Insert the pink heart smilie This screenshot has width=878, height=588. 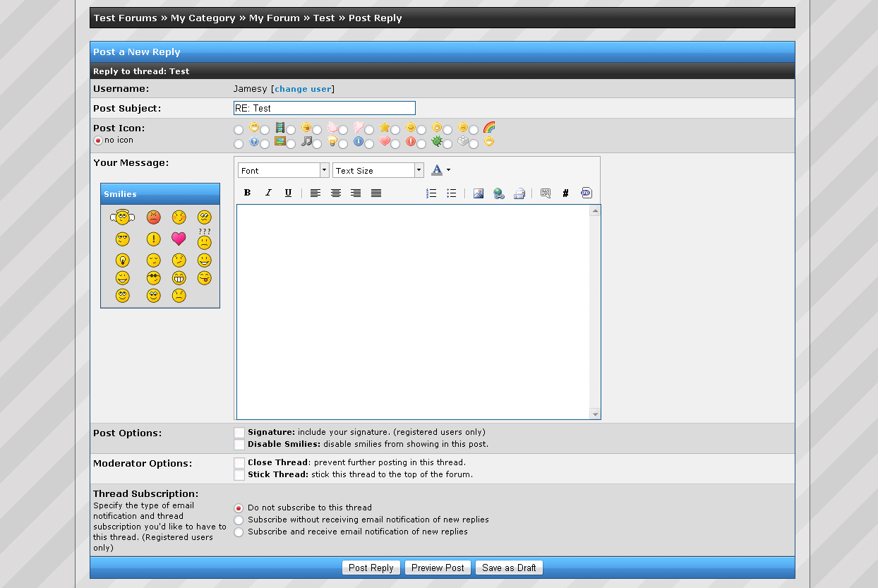click(179, 239)
